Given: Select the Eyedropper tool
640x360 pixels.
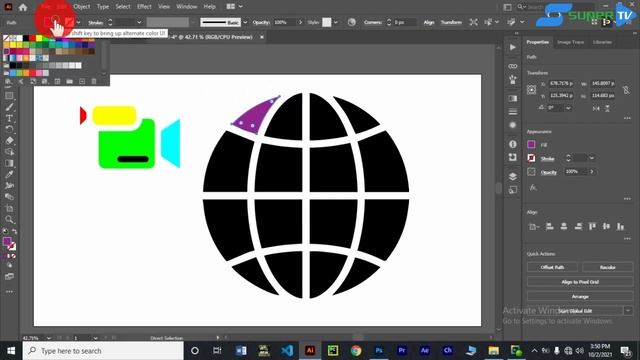Looking at the screenshot, I should tap(9, 174).
